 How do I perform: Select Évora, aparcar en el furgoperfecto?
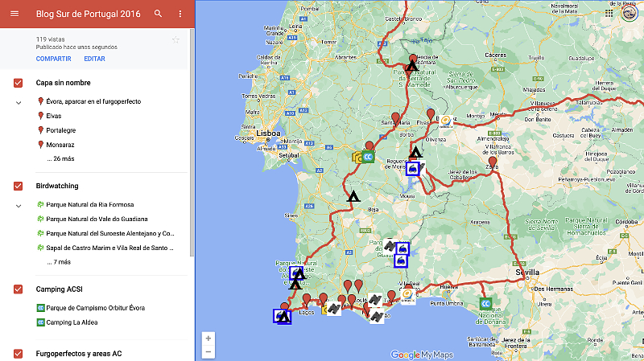coord(93,101)
